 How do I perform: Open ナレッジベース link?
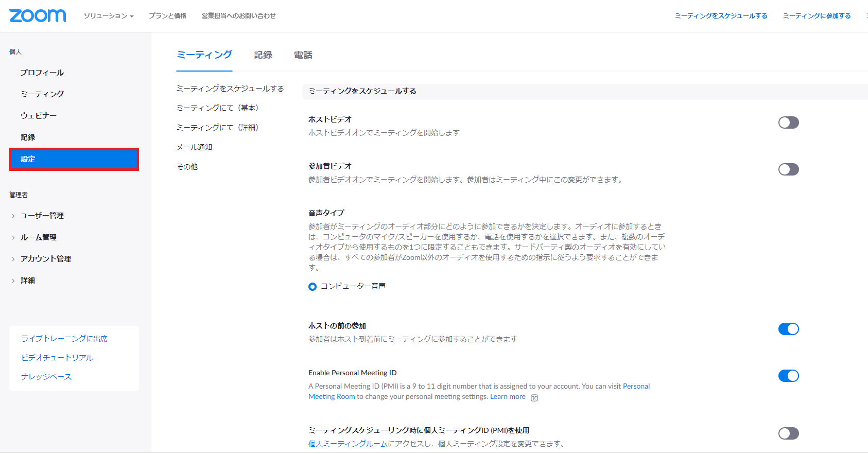[x=46, y=377]
